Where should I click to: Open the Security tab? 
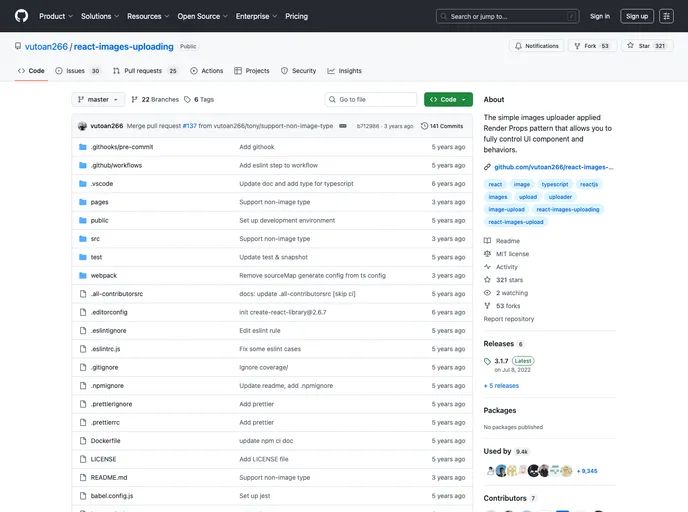click(298, 71)
